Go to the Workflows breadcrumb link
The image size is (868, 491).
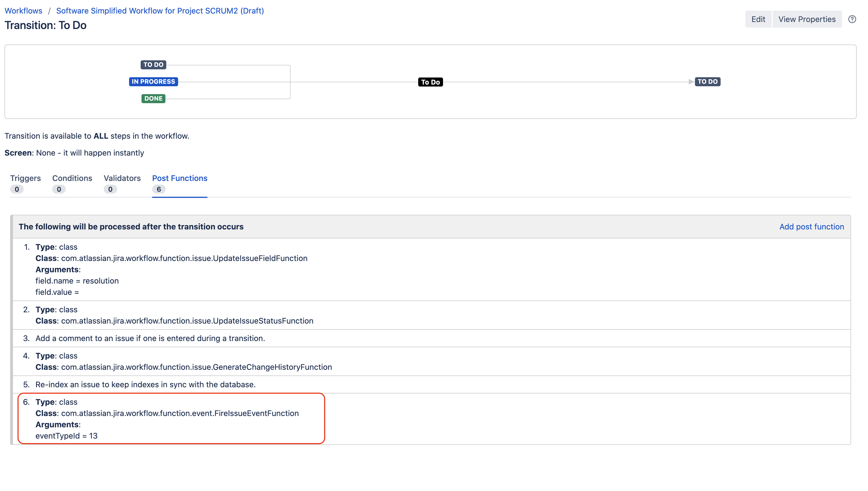23,10
